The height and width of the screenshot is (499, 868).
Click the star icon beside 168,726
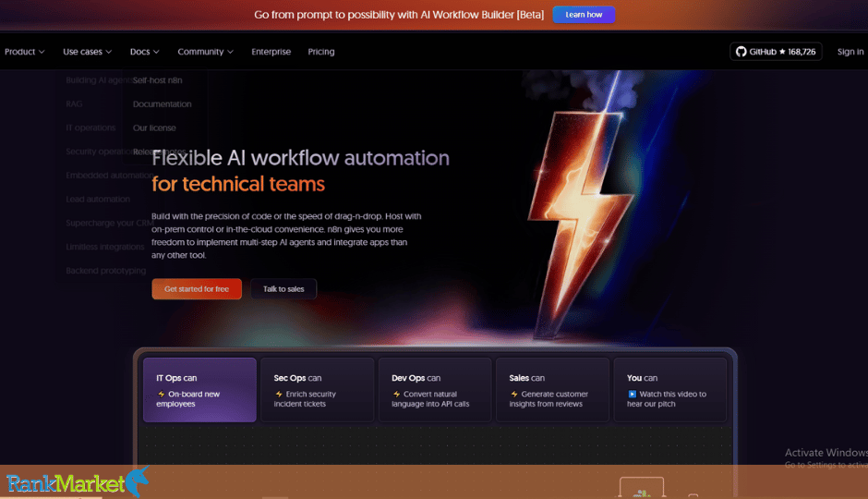coord(782,52)
